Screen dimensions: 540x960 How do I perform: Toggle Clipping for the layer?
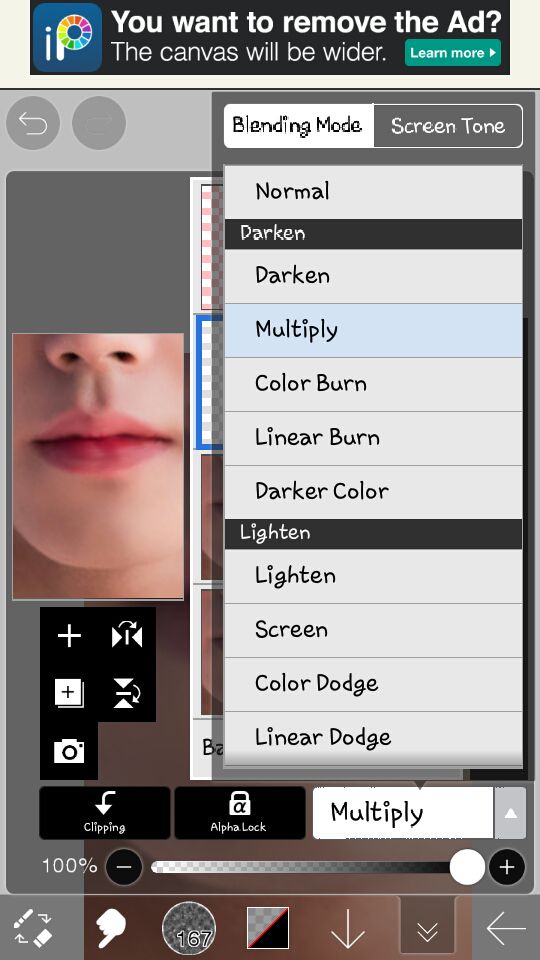(x=105, y=813)
